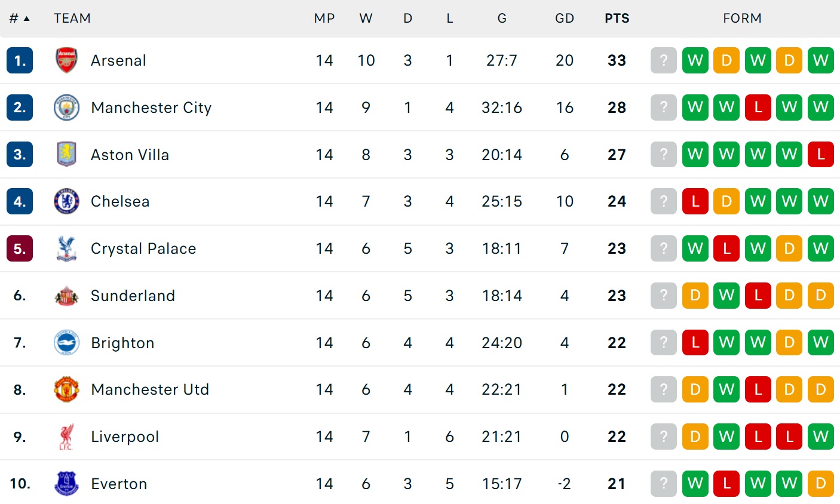The width and height of the screenshot is (840, 504).
Task: Click the Everton club crest icon
Action: pyautogui.click(x=66, y=484)
